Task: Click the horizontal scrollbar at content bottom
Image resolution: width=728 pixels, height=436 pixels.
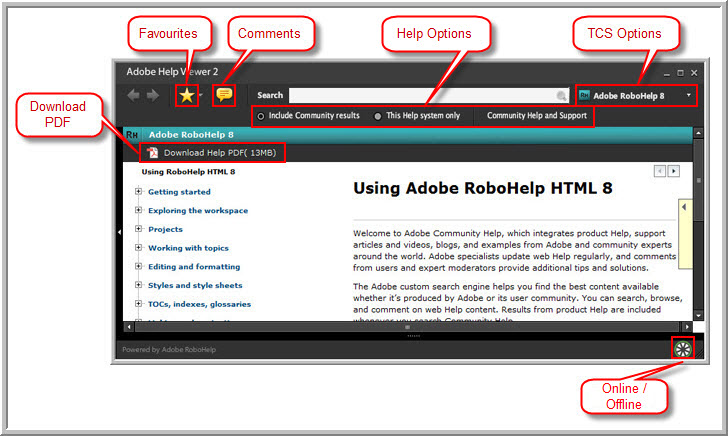Action: click(x=406, y=327)
